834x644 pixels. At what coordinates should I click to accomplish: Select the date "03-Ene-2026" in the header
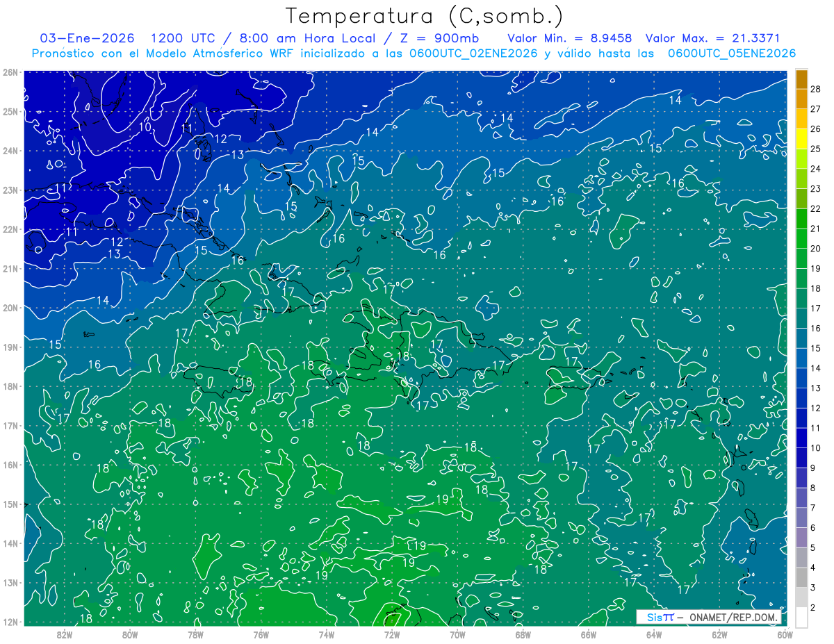pyautogui.click(x=87, y=38)
